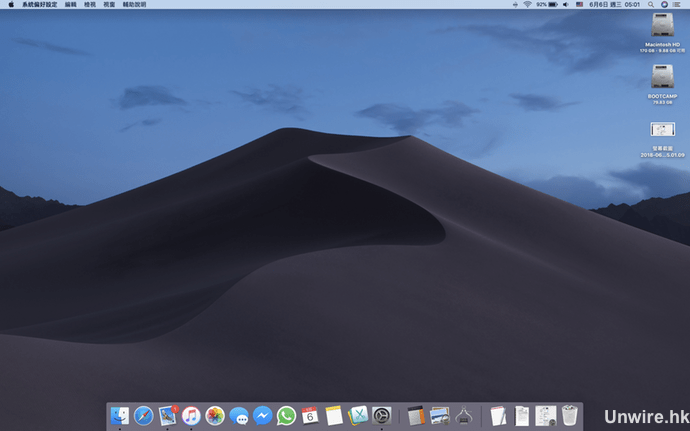Open the Messages app
Image resolution: width=690 pixels, height=431 pixels.
[239, 416]
